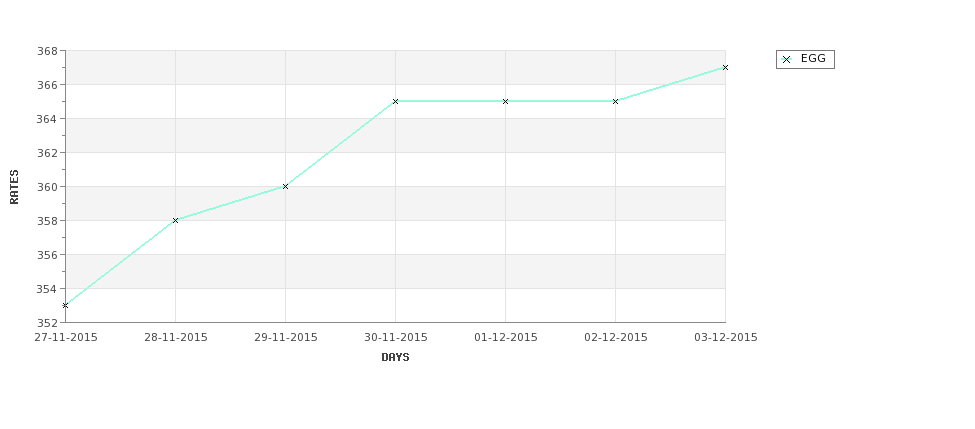Click the RATES axis title
Viewport: 975px width, 429px height.
pos(14,187)
